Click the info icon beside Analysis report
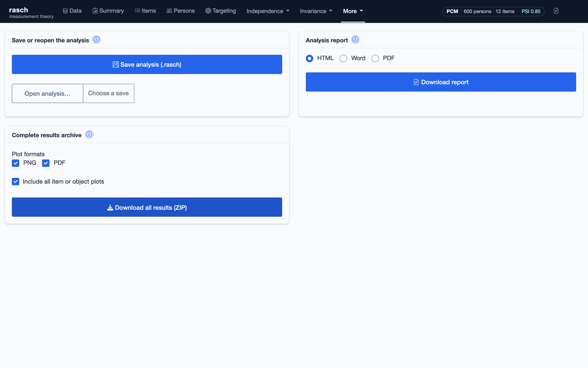Screen dimensions: 588x368 coord(355,40)
